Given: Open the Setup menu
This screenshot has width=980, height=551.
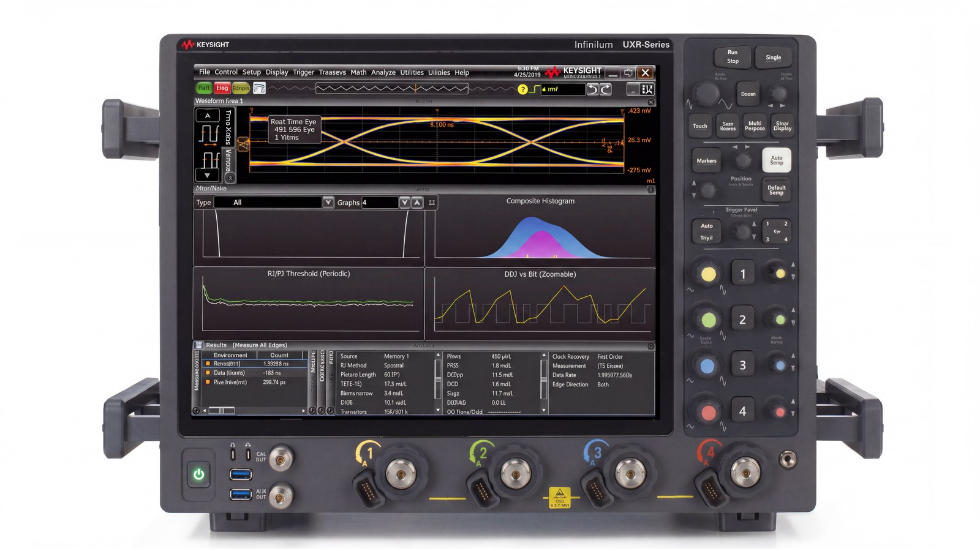Looking at the screenshot, I should coord(251,72).
